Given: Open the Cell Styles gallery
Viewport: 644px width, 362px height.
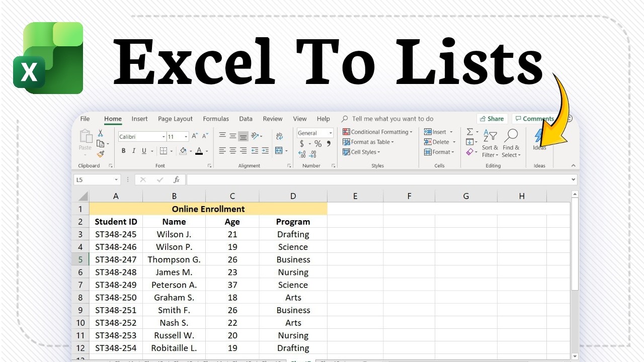Looking at the screenshot, I should click(361, 152).
